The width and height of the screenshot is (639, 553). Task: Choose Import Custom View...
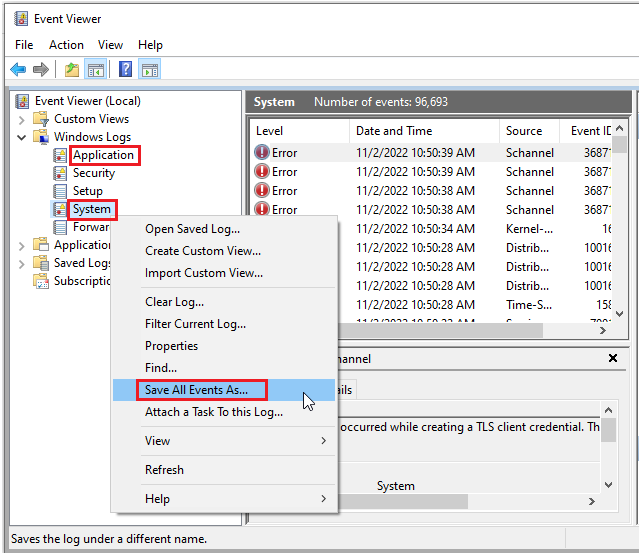pos(224,273)
